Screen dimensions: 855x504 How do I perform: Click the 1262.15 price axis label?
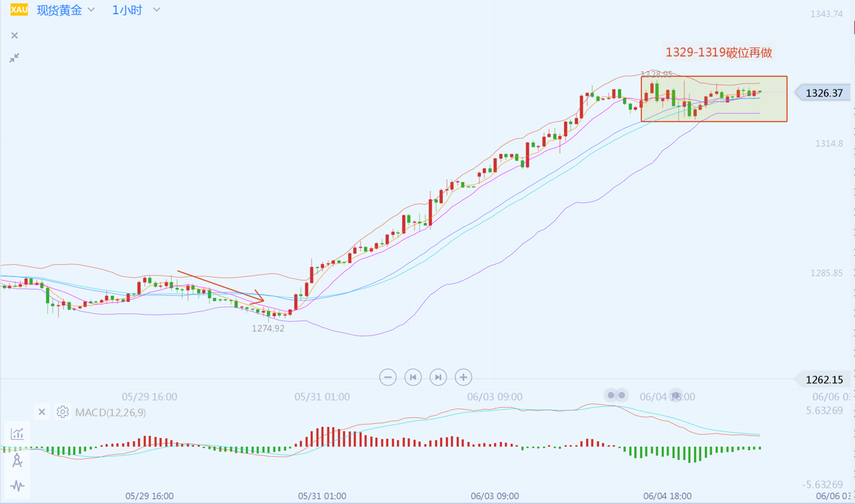823,380
